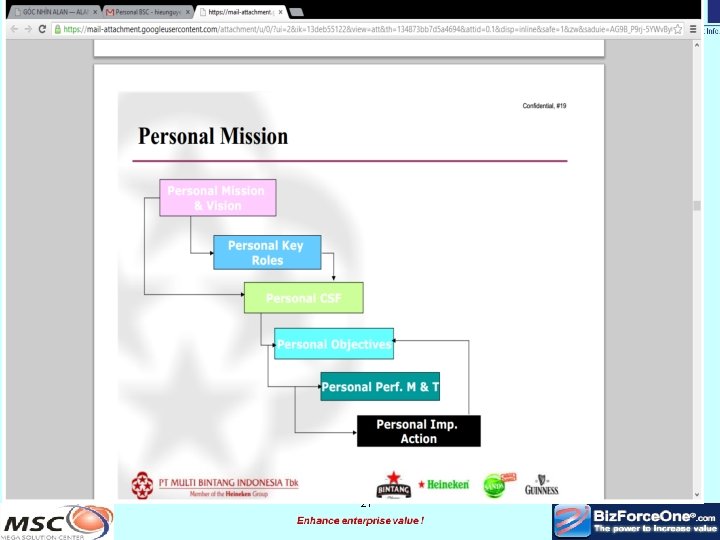This screenshot has width=720, height=540.
Task: Click the PT Multi Bintang Indonesia logo
Action: point(214,485)
